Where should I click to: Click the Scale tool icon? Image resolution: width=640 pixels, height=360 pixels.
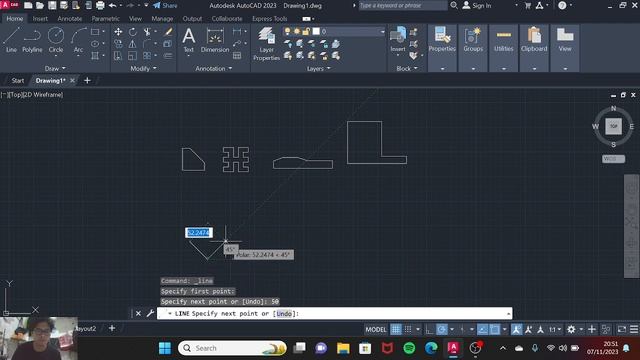[133, 56]
